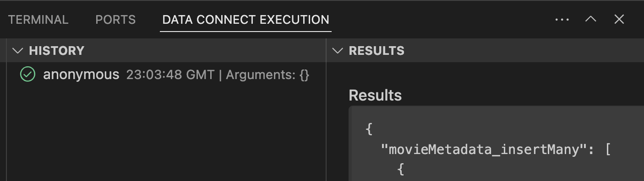Click the empty area below history entry
Viewport: 644px width, 181px height.
[166, 133]
